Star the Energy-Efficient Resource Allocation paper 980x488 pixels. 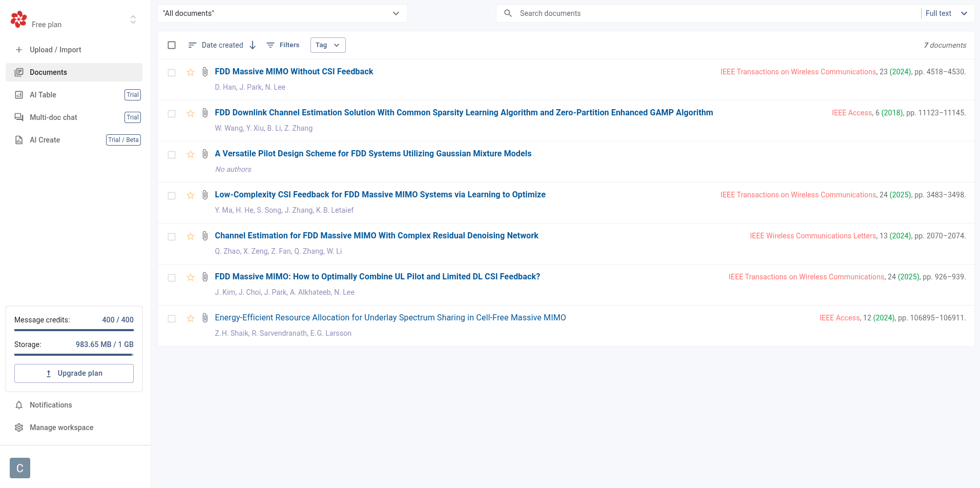[x=191, y=318]
